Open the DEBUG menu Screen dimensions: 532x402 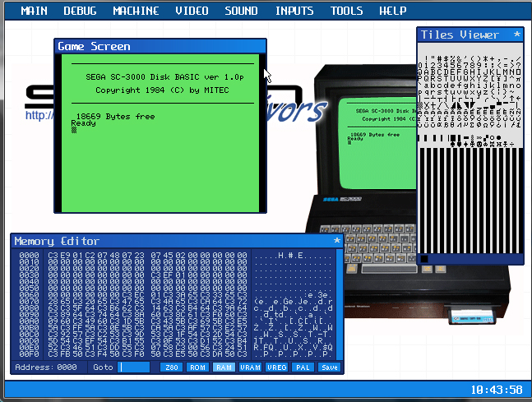click(x=80, y=11)
